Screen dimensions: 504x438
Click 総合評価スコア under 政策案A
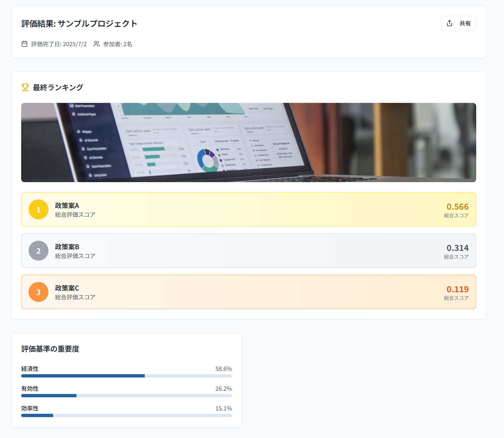click(x=75, y=215)
